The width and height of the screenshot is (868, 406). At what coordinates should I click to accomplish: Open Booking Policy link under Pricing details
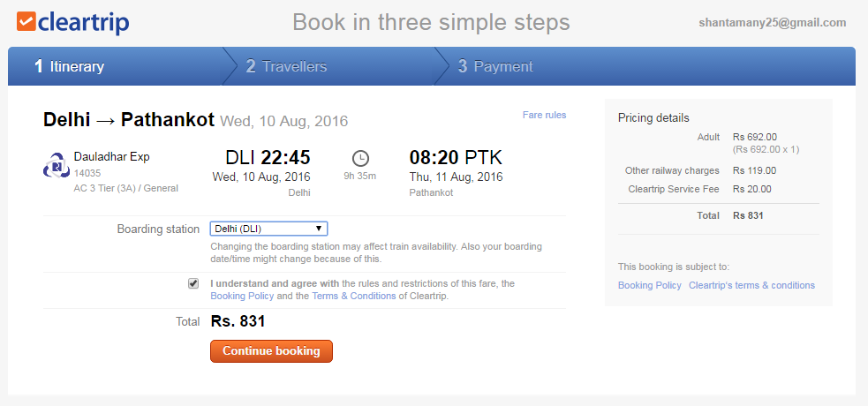tap(649, 285)
